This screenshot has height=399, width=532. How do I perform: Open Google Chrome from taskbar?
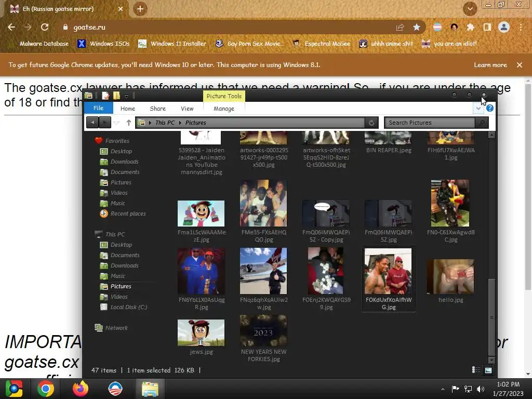(46, 389)
